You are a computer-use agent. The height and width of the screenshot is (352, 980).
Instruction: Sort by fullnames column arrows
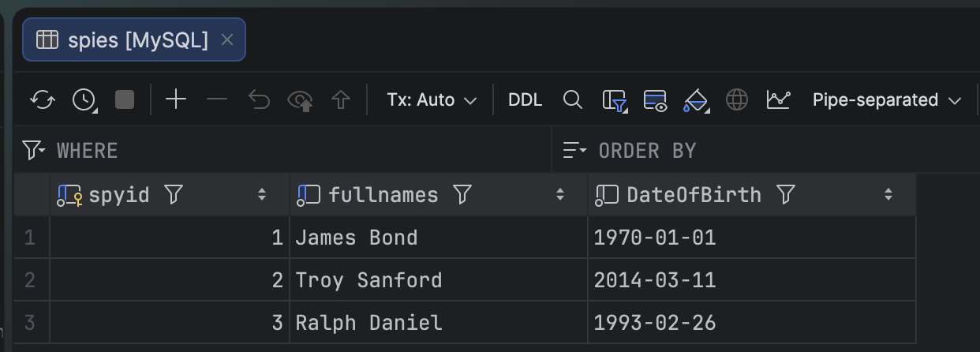click(560, 195)
